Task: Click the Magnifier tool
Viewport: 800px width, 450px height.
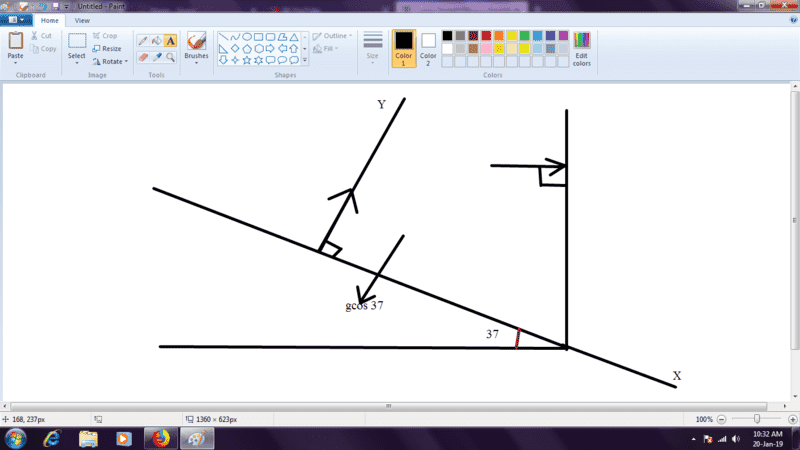Action: [170, 57]
